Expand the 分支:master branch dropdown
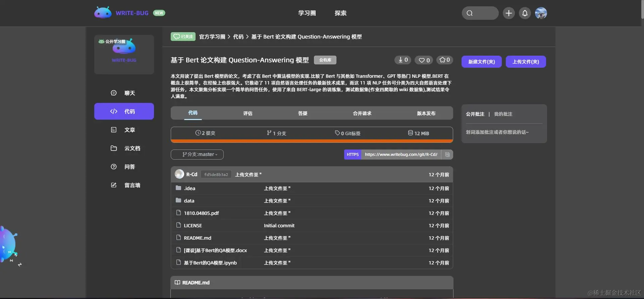The image size is (644, 299). pos(197,155)
